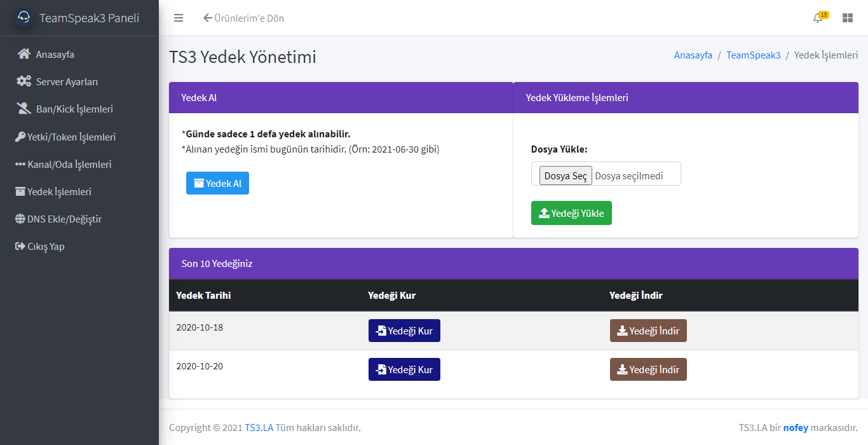
Task: Open the notifications bell with 15 alerts
Action: tap(818, 18)
